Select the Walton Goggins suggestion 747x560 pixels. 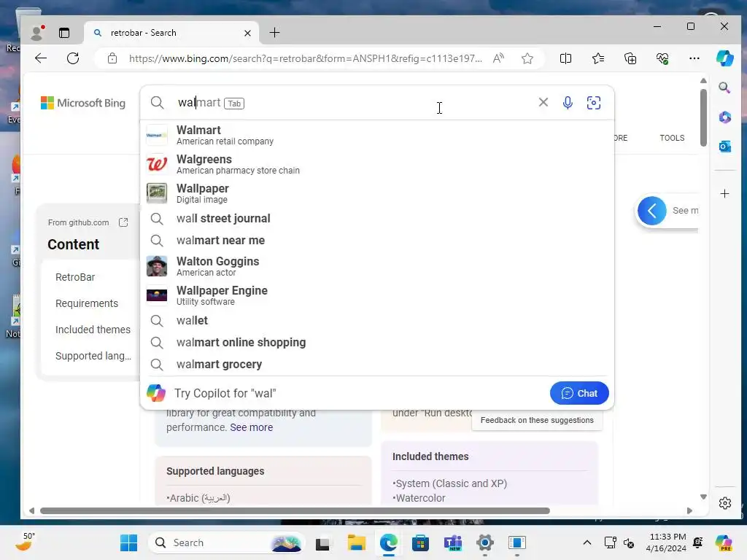pyautogui.click(x=377, y=266)
